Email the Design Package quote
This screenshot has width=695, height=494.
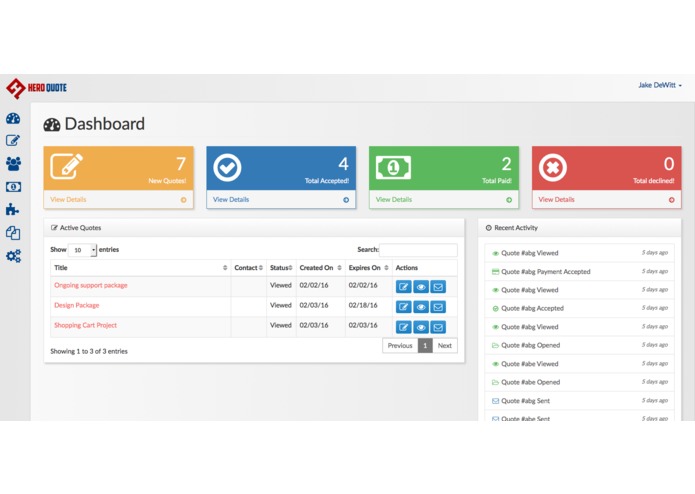tap(438, 307)
